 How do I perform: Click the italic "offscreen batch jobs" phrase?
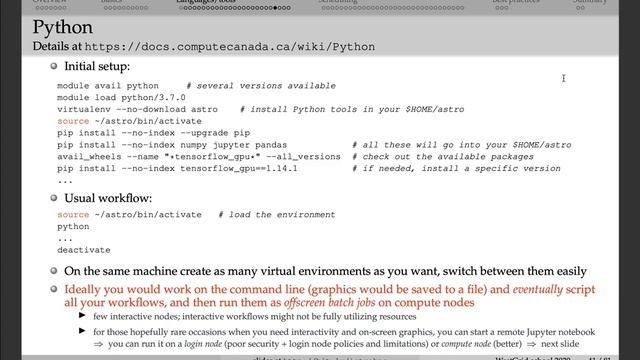click(x=329, y=303)
